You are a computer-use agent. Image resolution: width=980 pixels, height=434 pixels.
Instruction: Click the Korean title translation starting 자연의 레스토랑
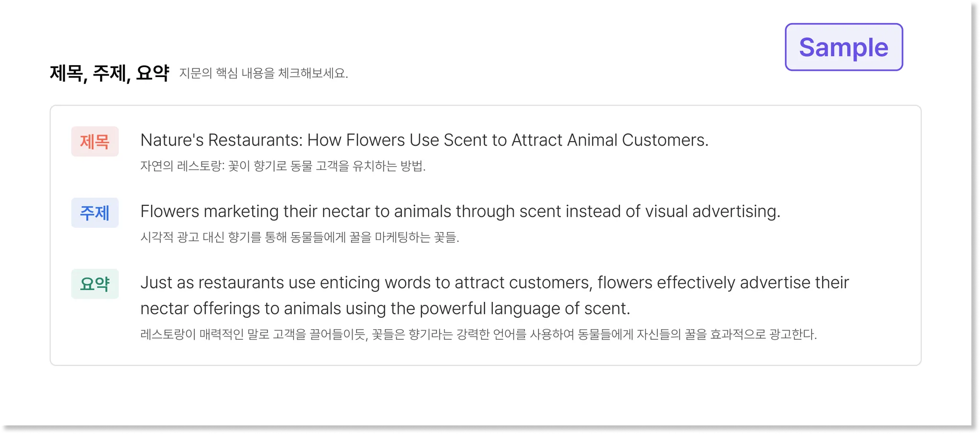283,166
